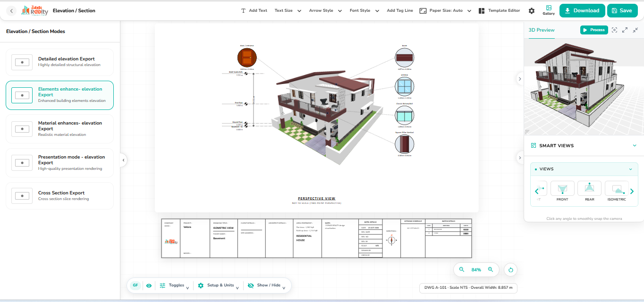The width and height of the screenshot is (644, 302).
Task: Open the Paper Size: Auto dropdown
Action: [x=445, y=10]
